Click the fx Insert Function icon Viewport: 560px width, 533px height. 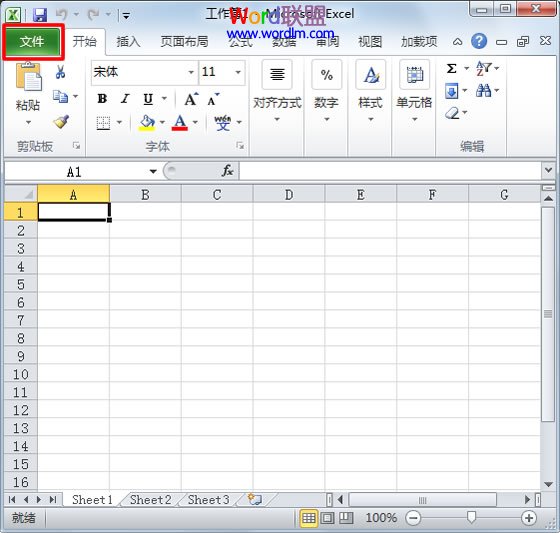click(x=228, y=171)
